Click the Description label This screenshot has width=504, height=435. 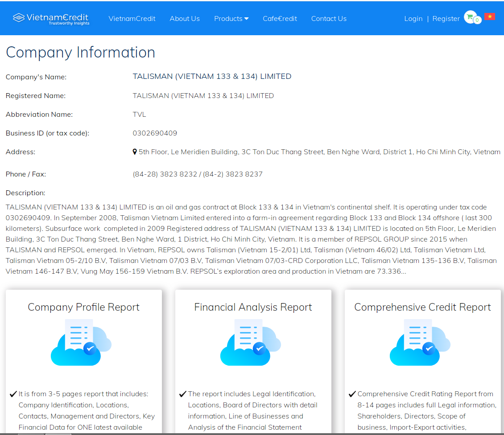coord(25,193)
